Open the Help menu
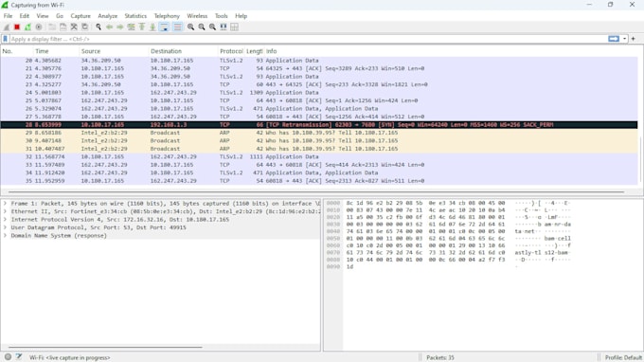Screen dimensions: 644x362 pyautogui.click(x=241, y=16)
